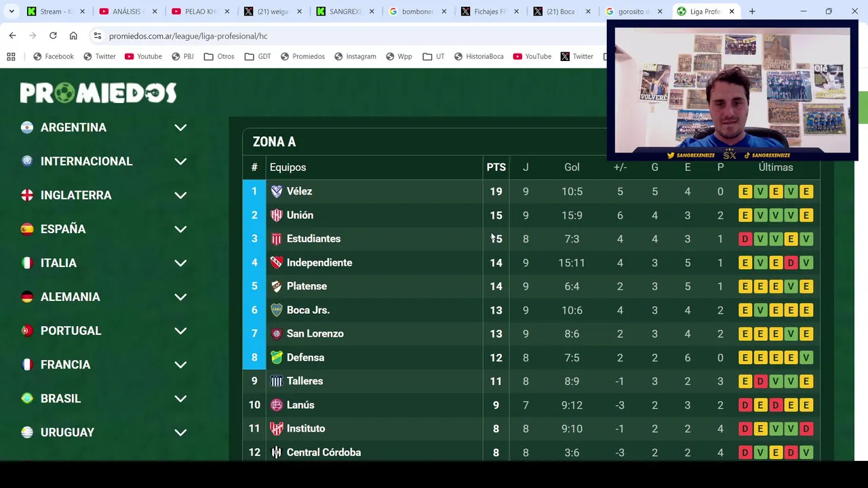The height and width of the screenshot is (488, 868).
Task: Click the Francia flag icon
Action: click(27, 365)
